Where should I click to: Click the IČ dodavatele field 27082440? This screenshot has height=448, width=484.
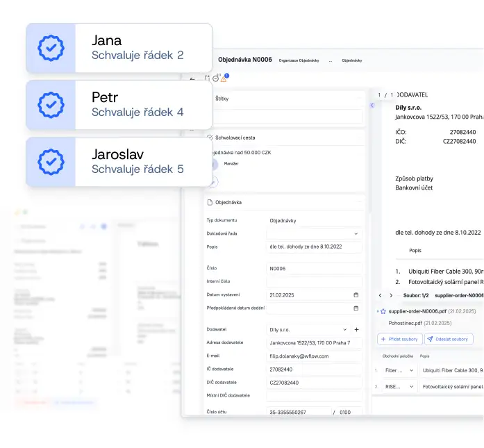314,370
